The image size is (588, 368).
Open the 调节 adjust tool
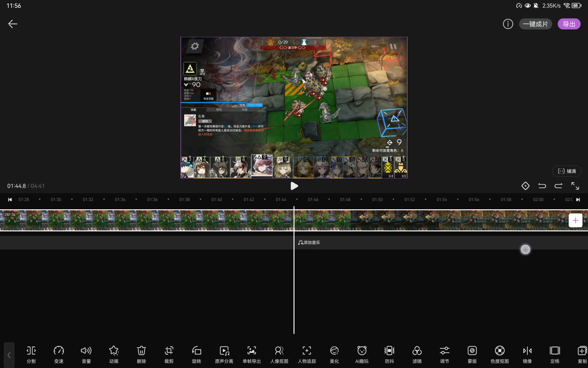445,355
